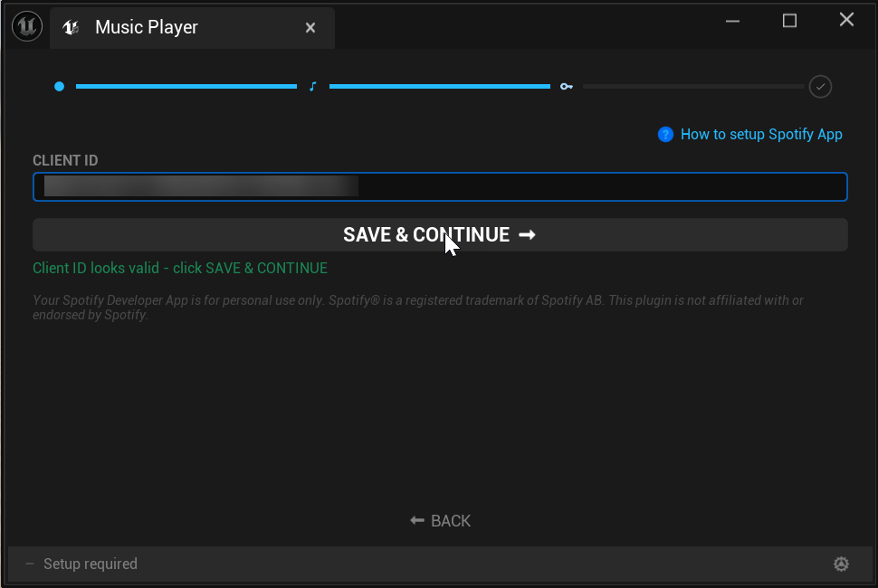The height and width of the screenshot is (588, 878).
Task: Close the Music Player tab
Action: [x=310, y=27]
